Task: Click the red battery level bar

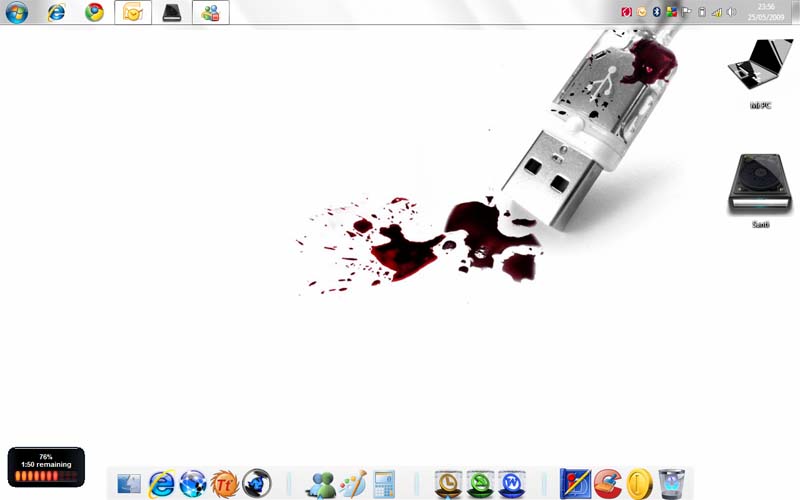Action: tap(46, 476)
